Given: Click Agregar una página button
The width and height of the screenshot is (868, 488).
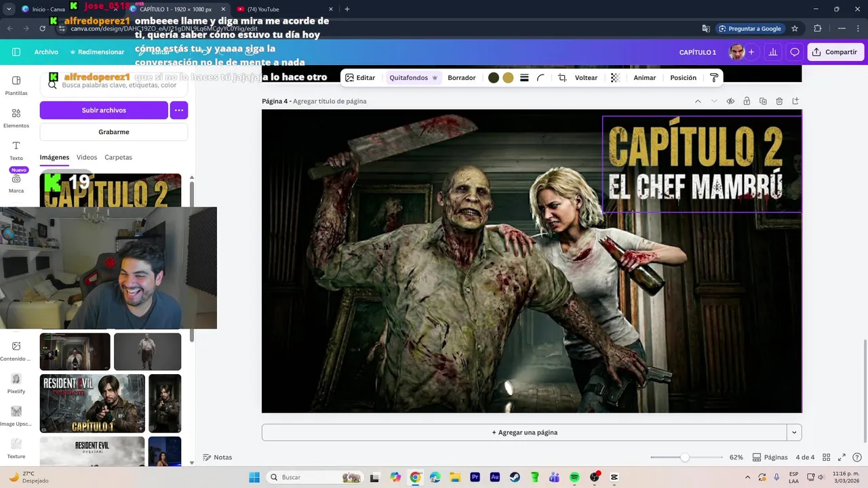Looking at the screenshot, I should point(524,432).
